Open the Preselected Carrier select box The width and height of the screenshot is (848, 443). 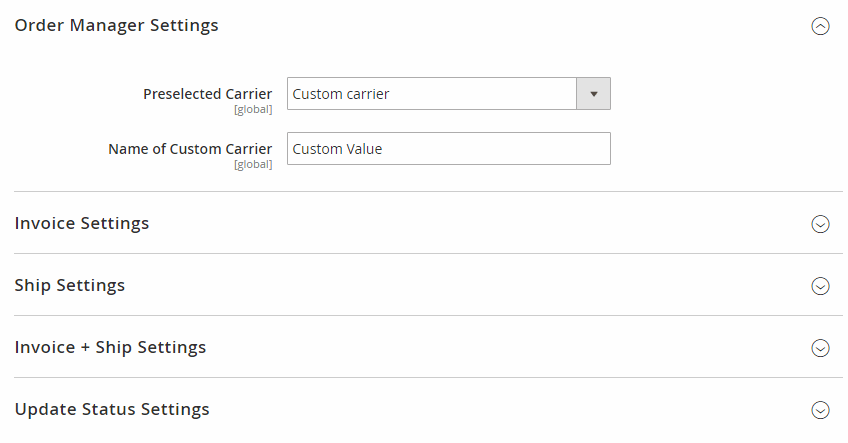[432, 94]
